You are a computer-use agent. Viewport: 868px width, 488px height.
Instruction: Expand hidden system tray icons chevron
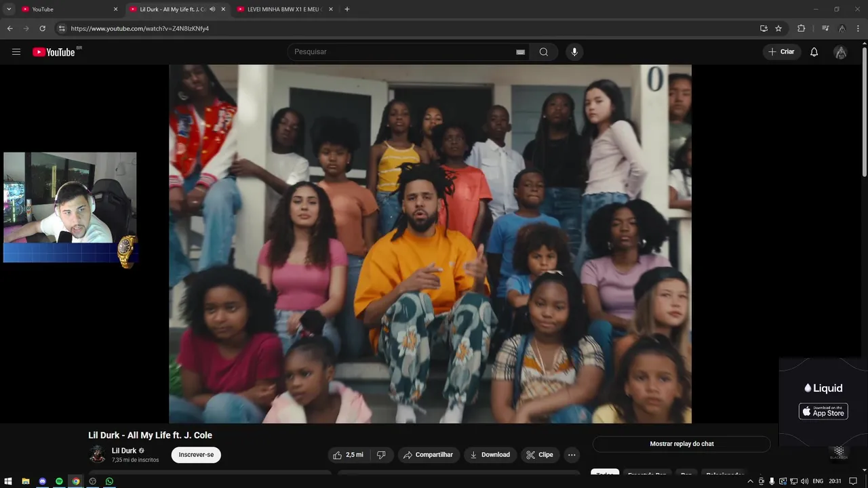tap(750, 481)
